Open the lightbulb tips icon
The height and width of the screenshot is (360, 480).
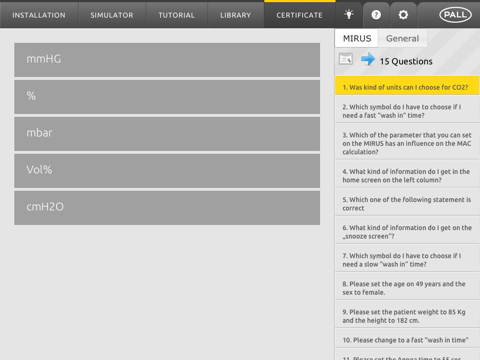(x=349, y=15)
